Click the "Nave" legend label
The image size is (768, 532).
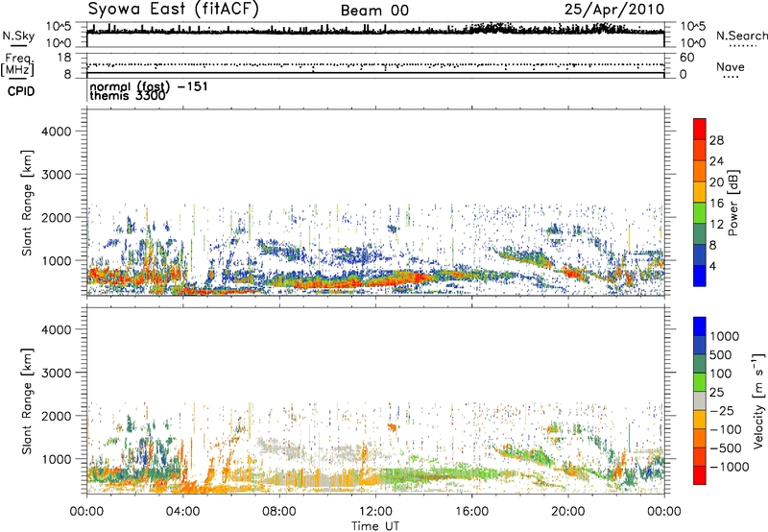[731, 67]
